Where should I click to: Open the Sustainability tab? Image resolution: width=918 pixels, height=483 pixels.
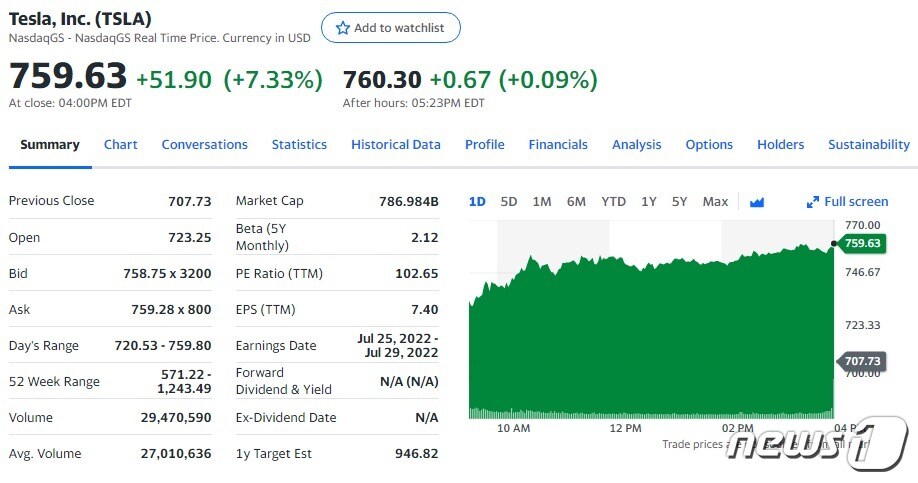point(868,145)
